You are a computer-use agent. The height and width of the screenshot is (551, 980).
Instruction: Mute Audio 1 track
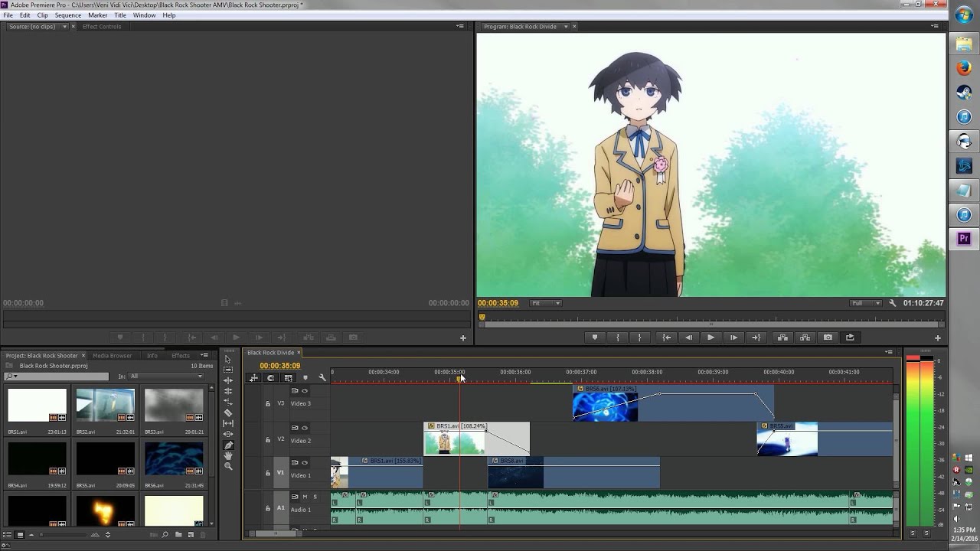pos(305,497)
